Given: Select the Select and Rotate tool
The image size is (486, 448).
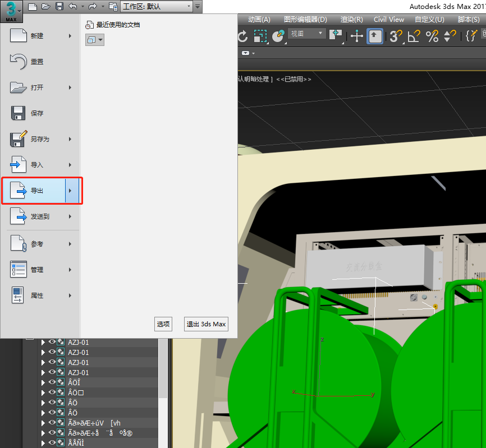Looking at the screenshot, I should [244, 36].
